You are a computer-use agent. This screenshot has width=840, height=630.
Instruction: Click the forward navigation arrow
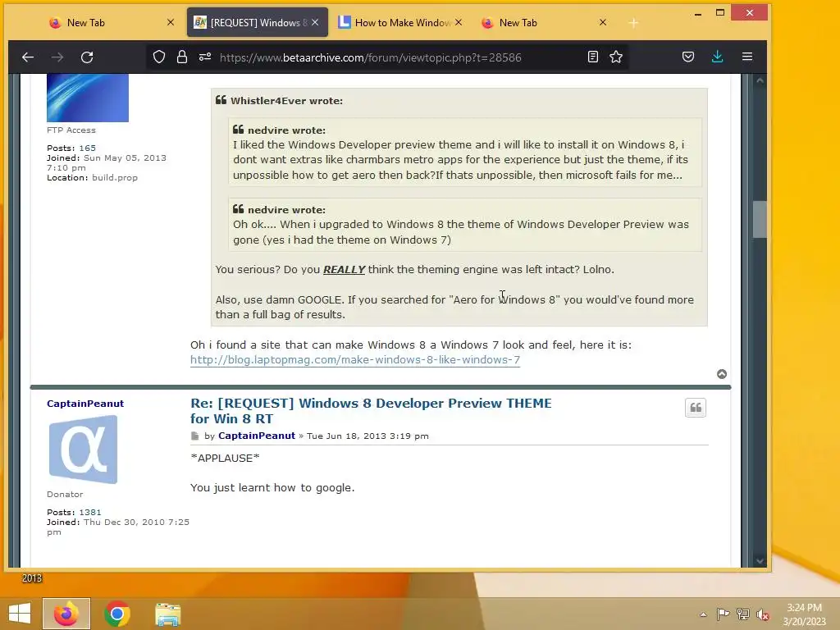pyautogui.click(x=57, y=57)
